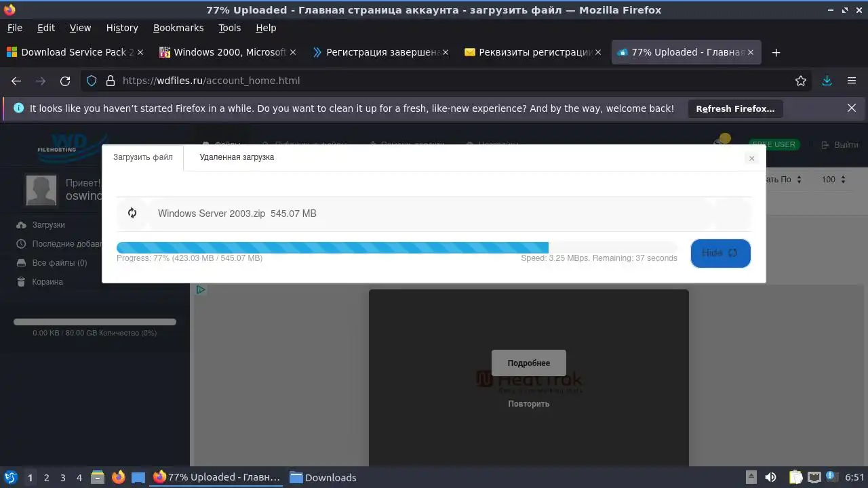Switch to workspace 3
Viewport: 868px width, 488px height.
pos(62,478)
